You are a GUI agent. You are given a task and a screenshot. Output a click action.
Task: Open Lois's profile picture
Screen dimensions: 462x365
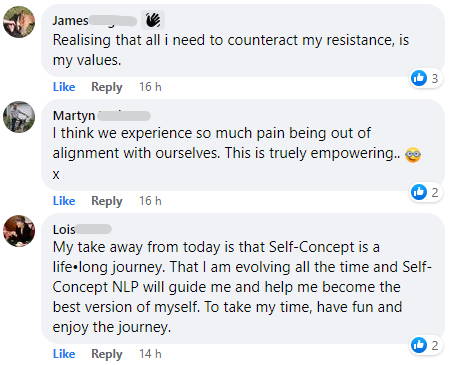point(19,231)
